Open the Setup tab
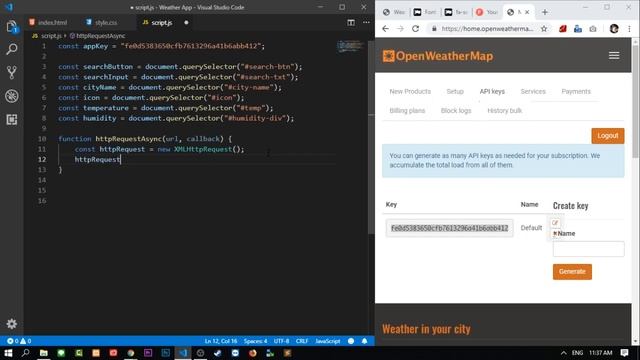640x360 pixels. (x=455, y=91)
